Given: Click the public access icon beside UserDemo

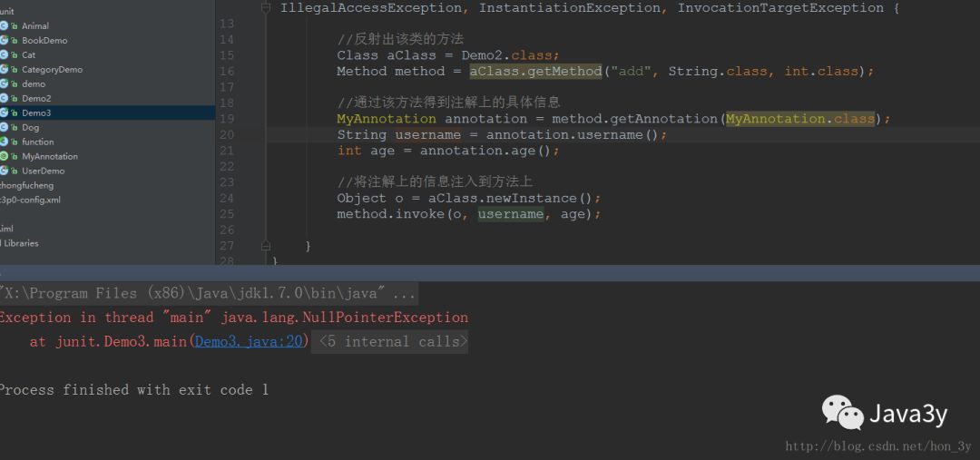Looking at the screenshot, I should click(15, 171).
